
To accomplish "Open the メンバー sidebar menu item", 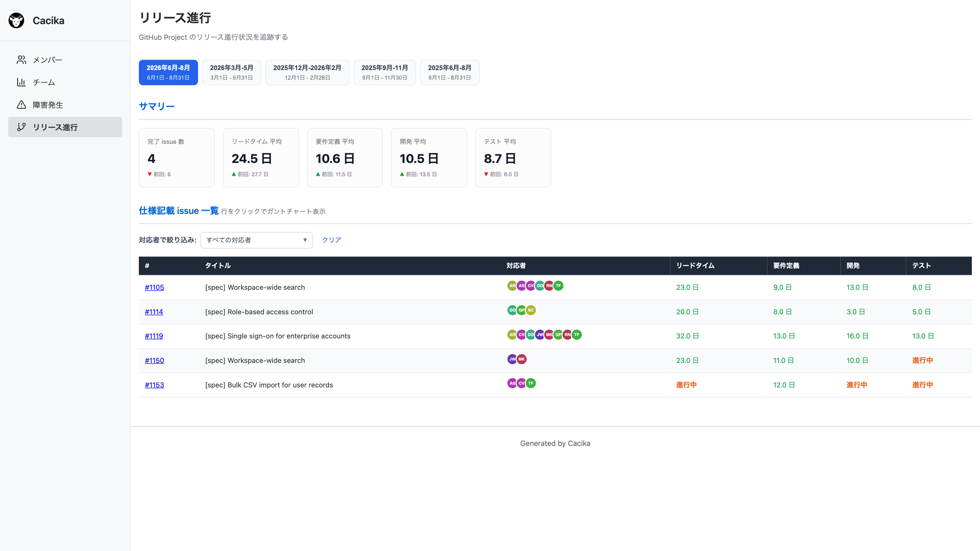I will click(65, 60).
